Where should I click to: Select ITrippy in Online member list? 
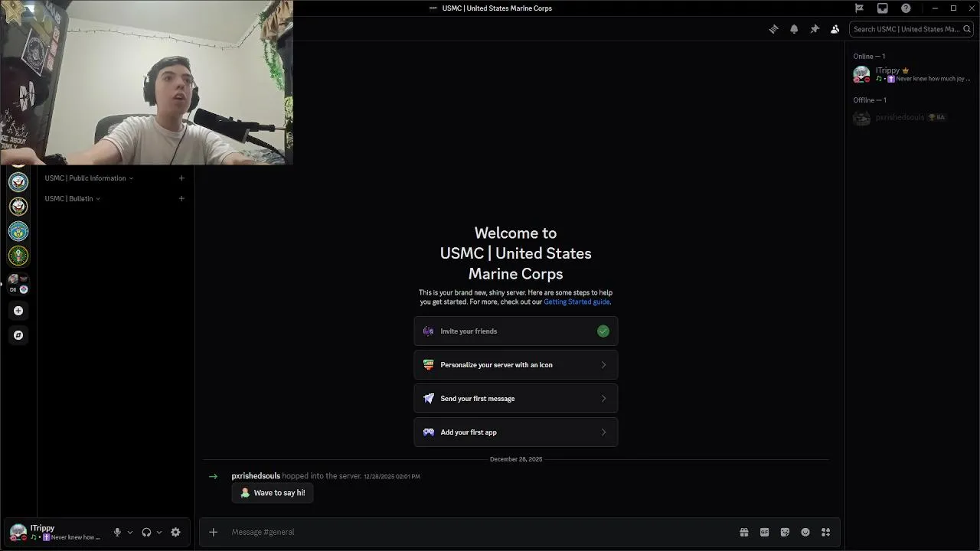pos(912,74)
